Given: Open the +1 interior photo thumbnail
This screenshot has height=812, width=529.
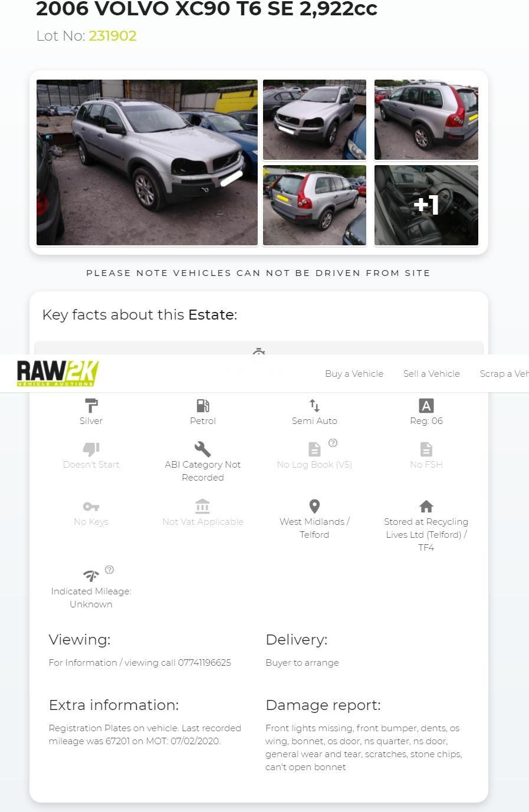Looking at the screenshot, I should point(426,205).
